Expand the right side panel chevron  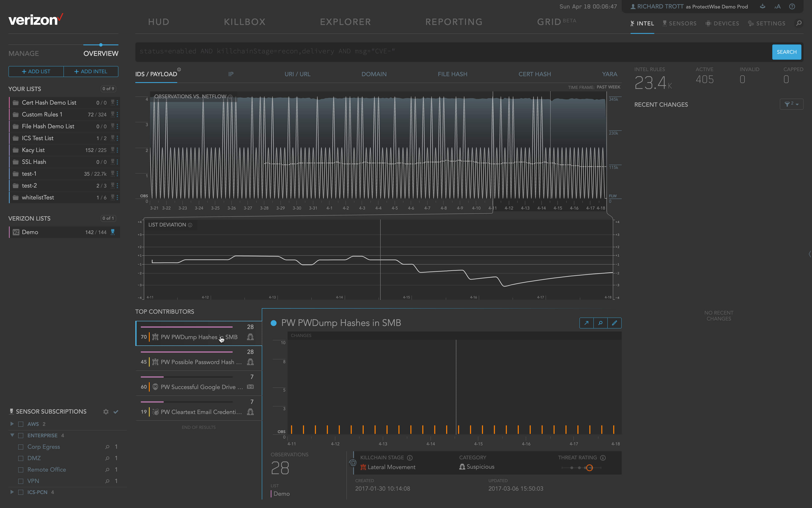pos(810,254)
